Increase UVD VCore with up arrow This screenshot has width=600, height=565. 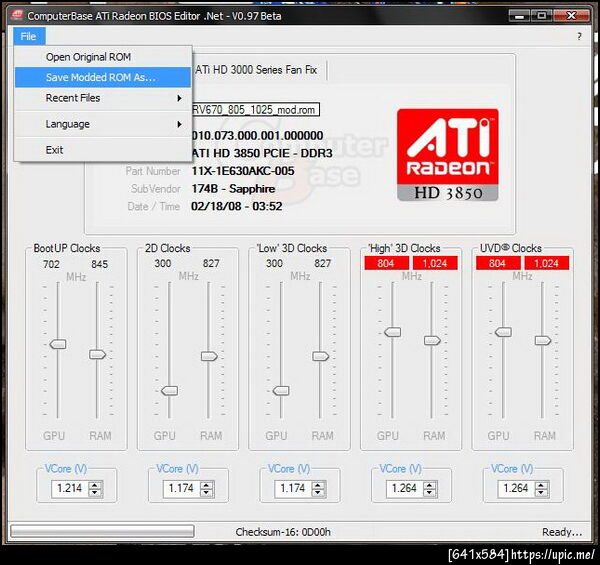[541, 485]
